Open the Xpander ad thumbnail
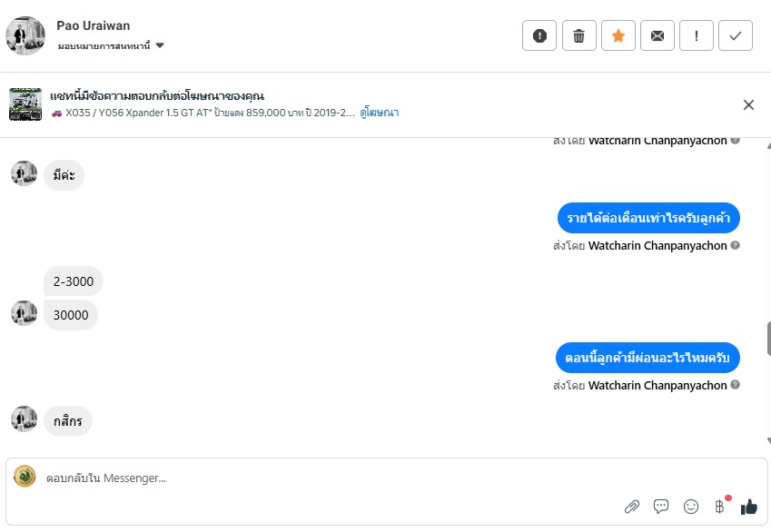 pyautogui.click(x=25, y=104)
